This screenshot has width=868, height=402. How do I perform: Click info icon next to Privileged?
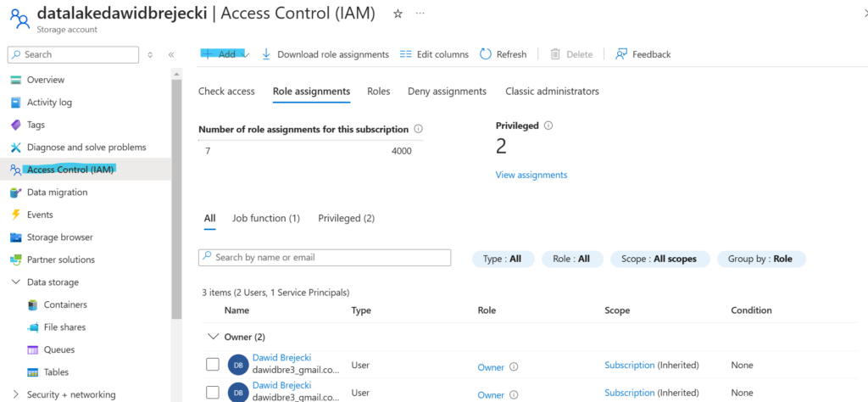(x=548, y=126)
